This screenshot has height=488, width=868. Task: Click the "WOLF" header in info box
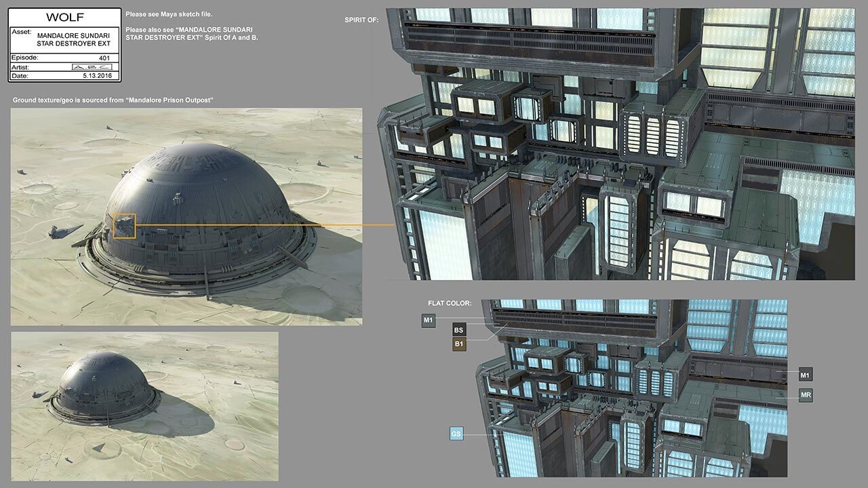click(x=64, y=17)
